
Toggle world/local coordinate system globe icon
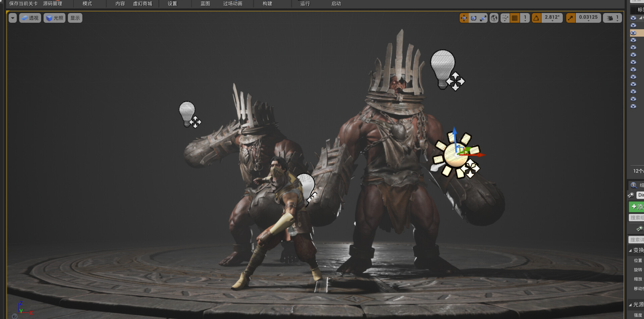pyautogui.click(x=493, y=18)
